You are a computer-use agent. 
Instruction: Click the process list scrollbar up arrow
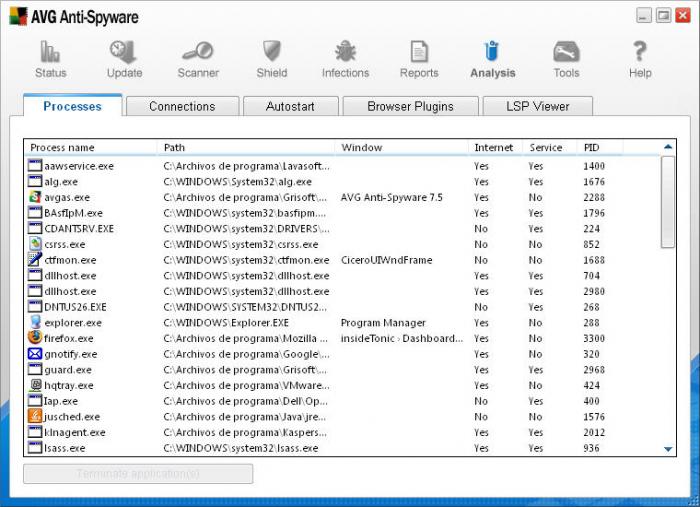(x=668, y=147)
